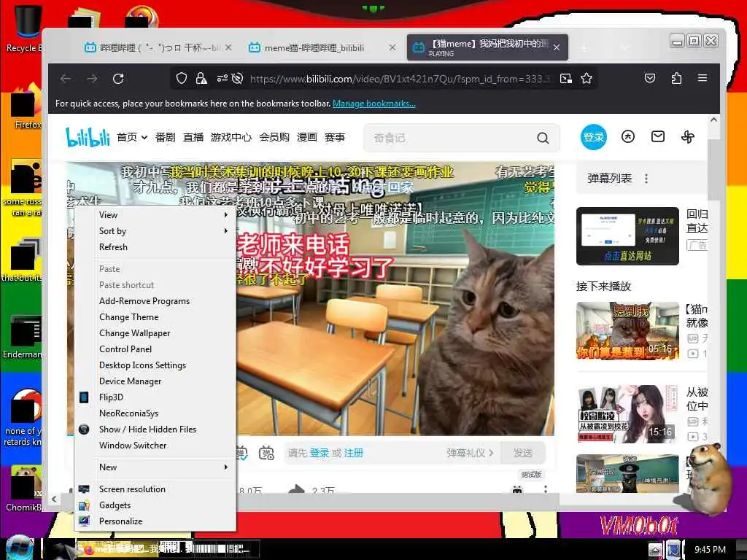
Task: Open Add-Remove Programs entry
Action: point(155,301)
